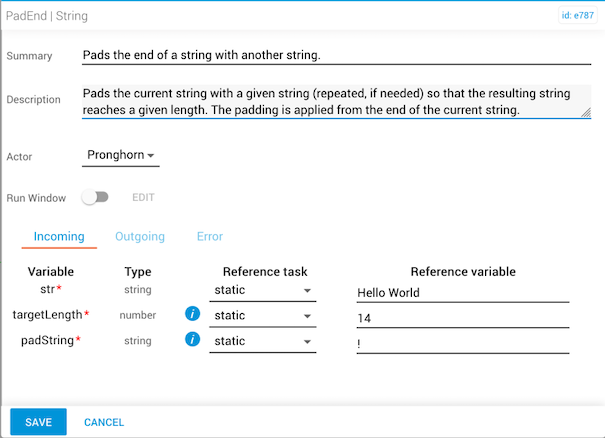Click the padString value field
Screen dimensions: 605x438
pos(462,343)
